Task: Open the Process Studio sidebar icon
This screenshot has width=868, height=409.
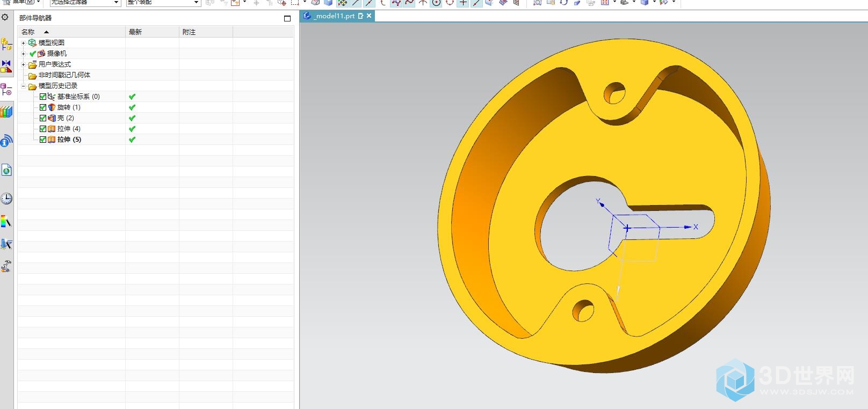Action: point(6,244)
